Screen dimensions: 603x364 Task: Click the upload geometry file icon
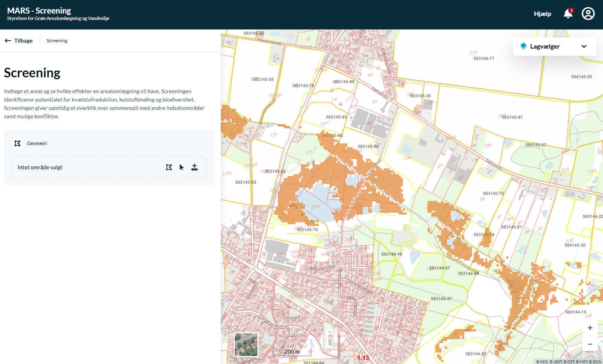[x=194, y=167]
